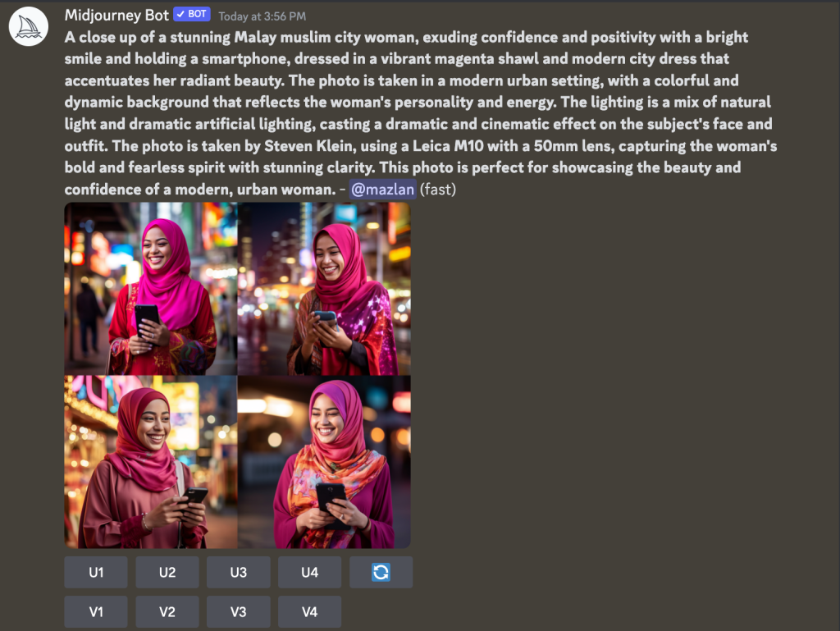Create variations of image two with V2

(x=167, y=611)
